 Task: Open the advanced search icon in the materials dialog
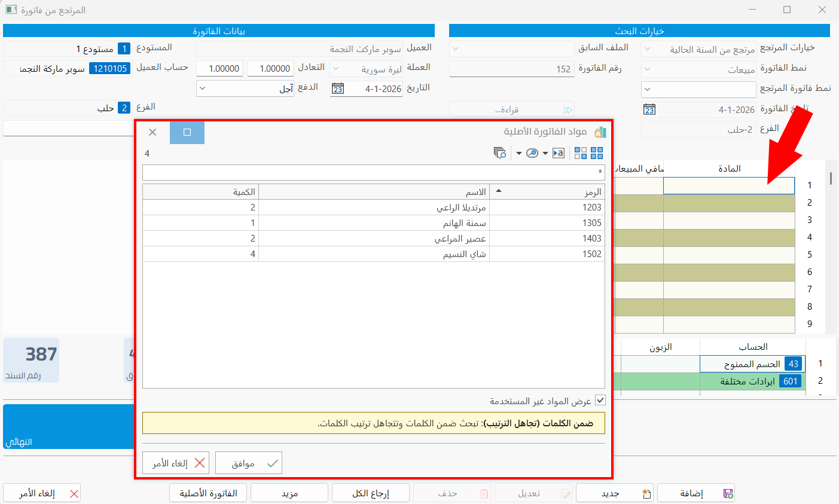(500, 153)
